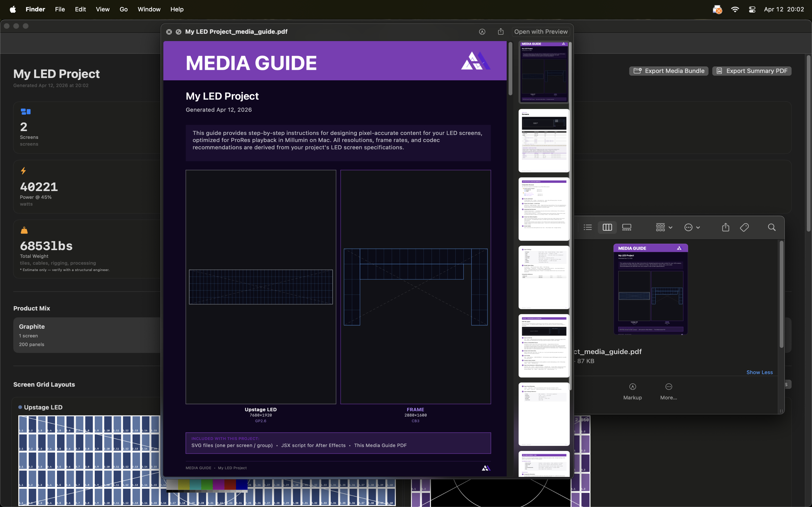Viewport: 812px width, 507px height.
Task: Start a search with the magnifier icon
Action: 771,227
